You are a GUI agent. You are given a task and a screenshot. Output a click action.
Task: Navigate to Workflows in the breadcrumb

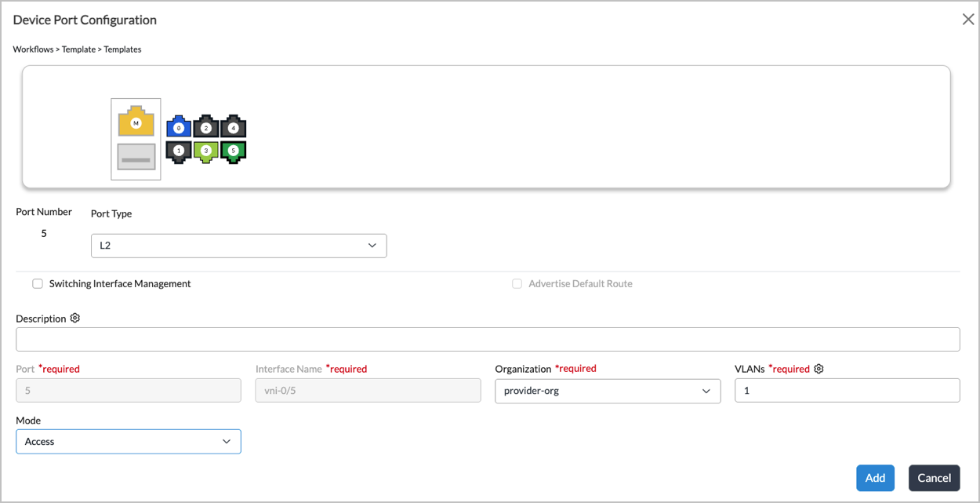pos(33,49)
